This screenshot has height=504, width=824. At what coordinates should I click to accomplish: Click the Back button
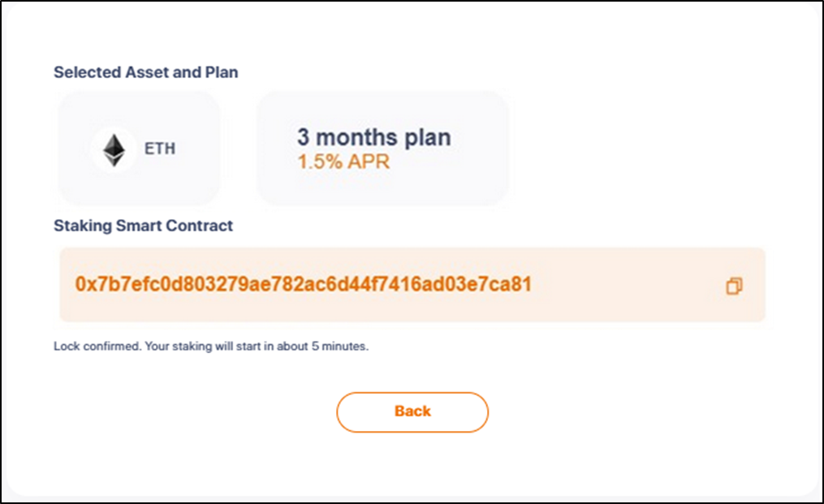pos(412,412)
